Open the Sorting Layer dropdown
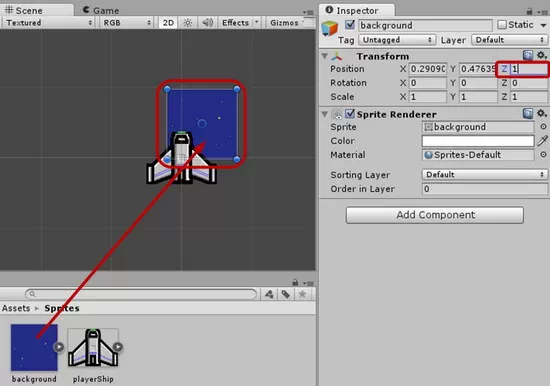The width and height of the screenshot is (550, 386). coord(484,174)
